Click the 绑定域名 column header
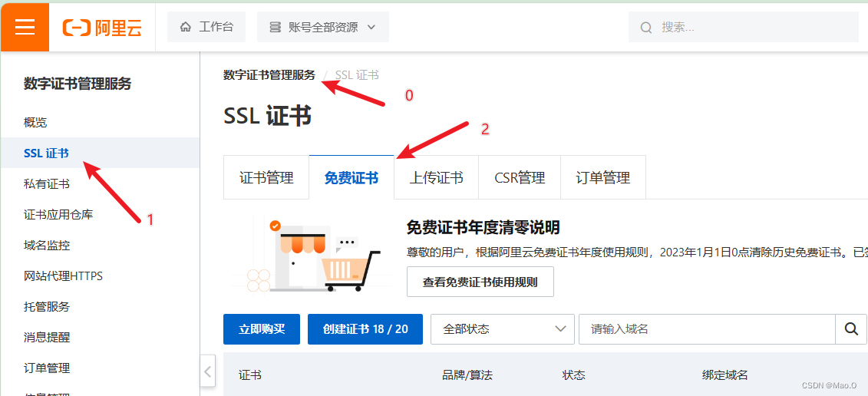Screen dimensions: 868x396 tap(724, 375)
